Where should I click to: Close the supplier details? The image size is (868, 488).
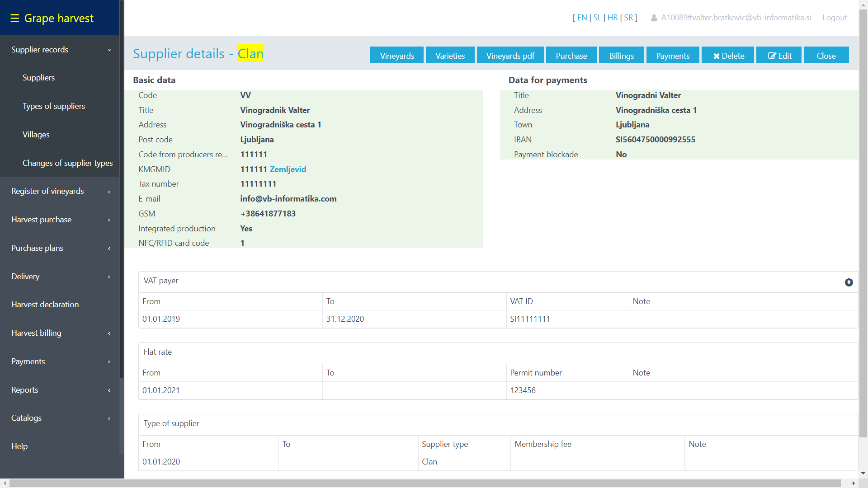coord(826,56)
